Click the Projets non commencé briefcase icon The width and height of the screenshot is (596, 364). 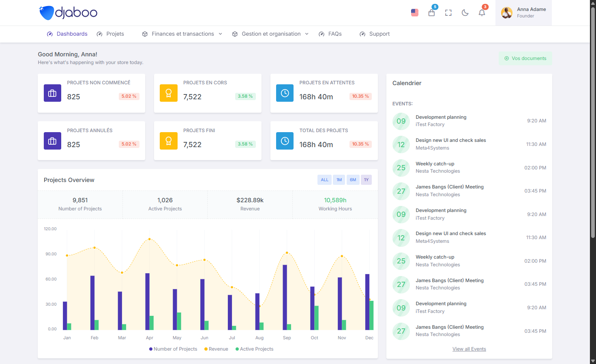tap(52, 93)
